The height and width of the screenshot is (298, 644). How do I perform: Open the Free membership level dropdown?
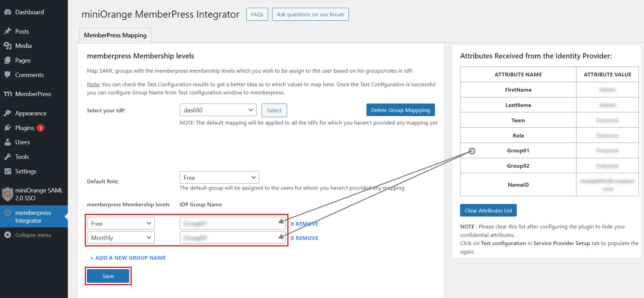tap(121, 223)
